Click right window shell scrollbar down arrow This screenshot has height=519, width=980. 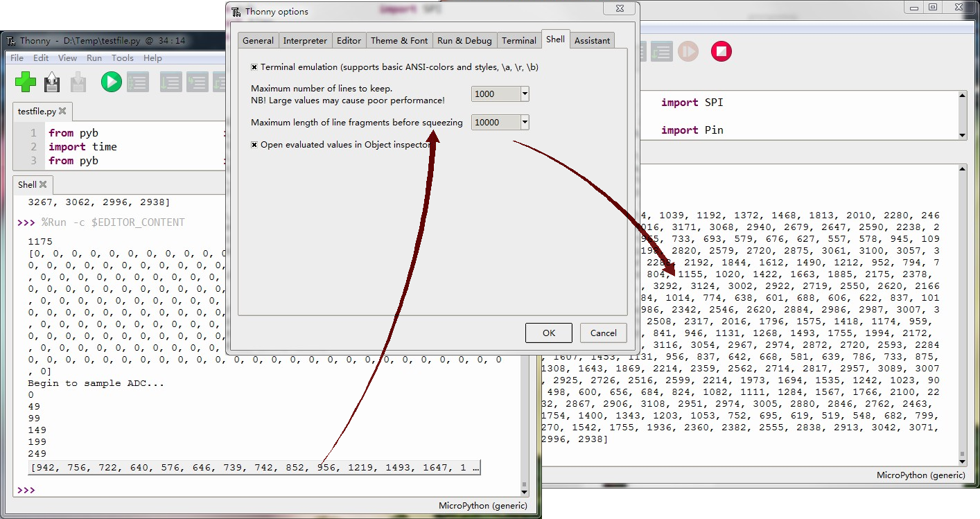(962, 460)
